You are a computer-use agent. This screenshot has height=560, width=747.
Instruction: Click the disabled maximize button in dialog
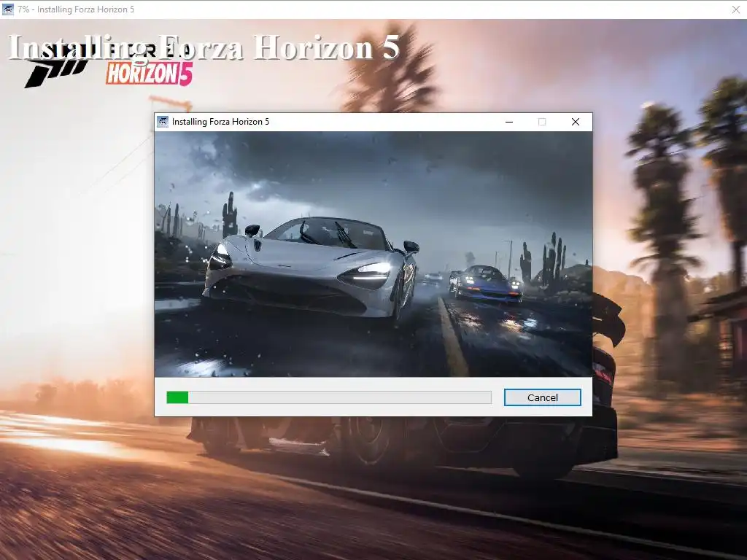click(542, 122)
